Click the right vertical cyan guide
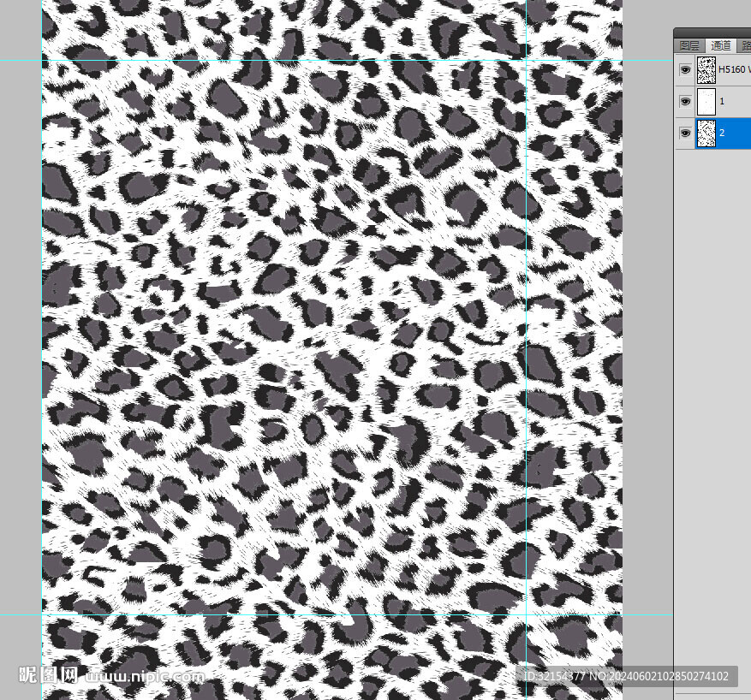Viewport: 751px width, 700px height. point(526,342)
